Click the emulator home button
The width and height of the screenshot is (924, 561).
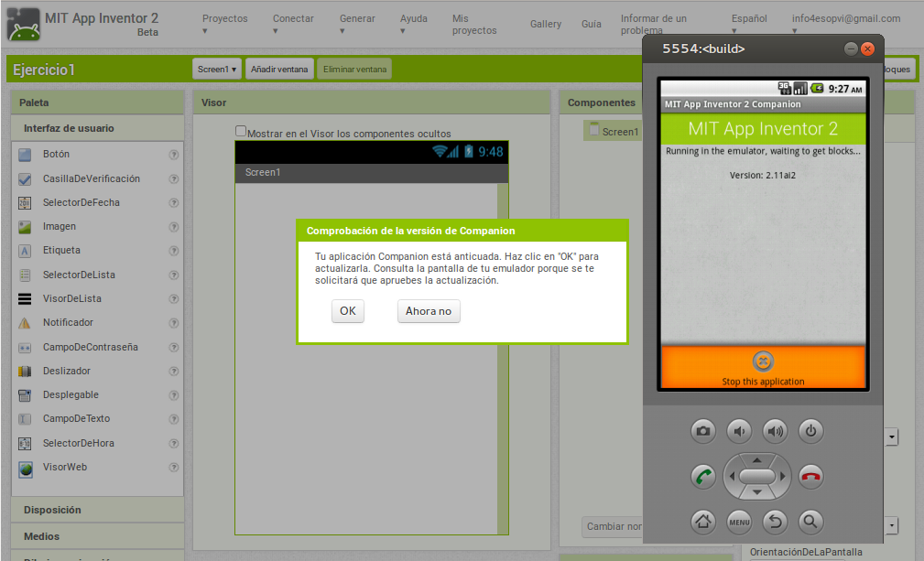703,522
